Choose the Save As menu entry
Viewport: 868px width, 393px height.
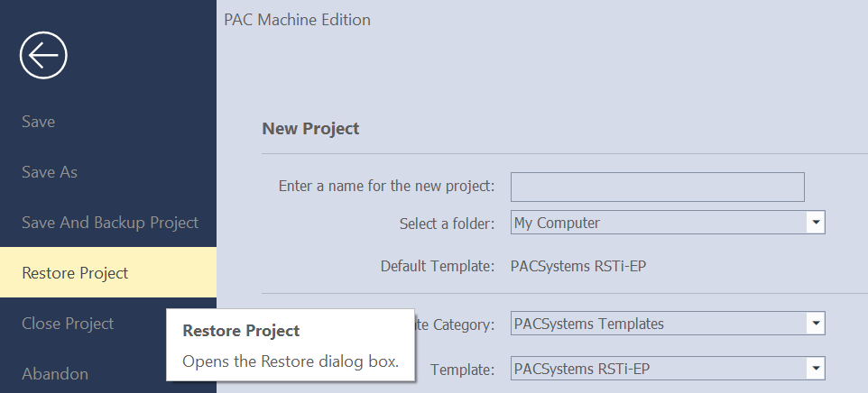(x=50, y=172)
